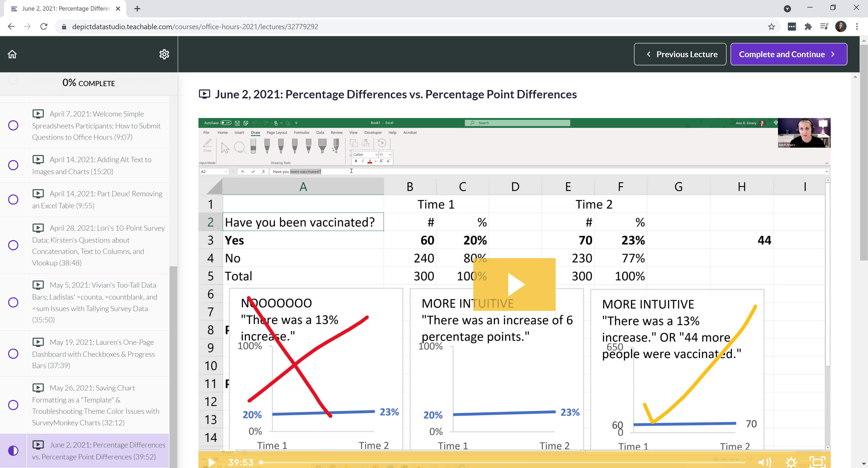Open Chrome's three-dot menu

point(857,27)
